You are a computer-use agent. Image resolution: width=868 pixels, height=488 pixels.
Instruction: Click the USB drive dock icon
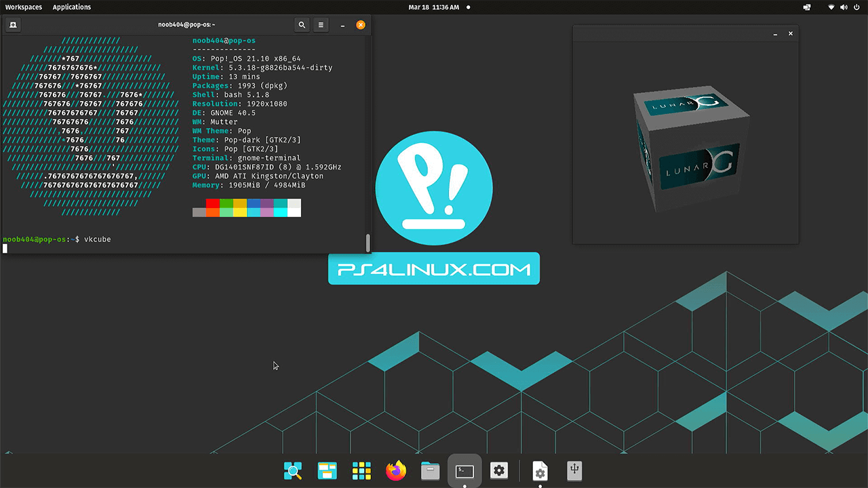pos(574,470)
